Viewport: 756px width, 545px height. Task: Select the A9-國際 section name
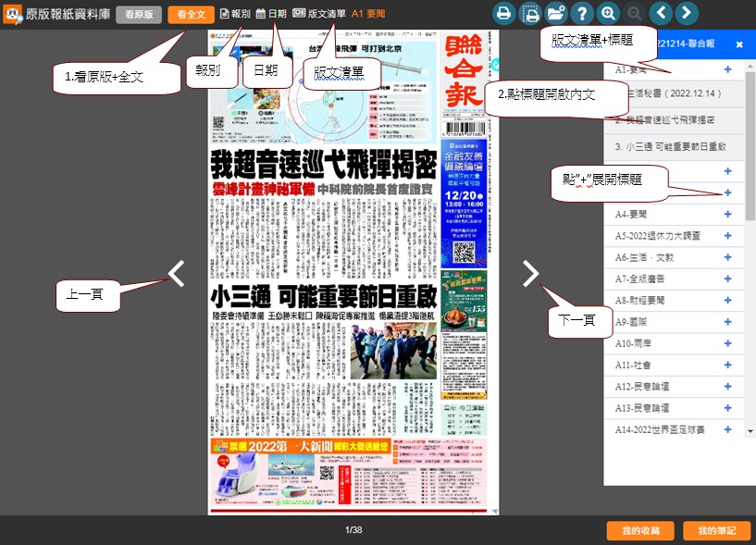pyautogui.click(x=631, y=322)
